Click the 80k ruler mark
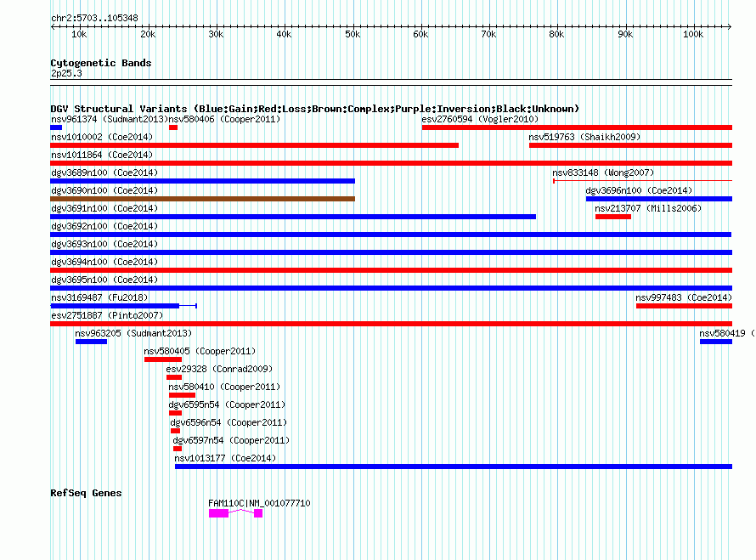 click(556, 34)
